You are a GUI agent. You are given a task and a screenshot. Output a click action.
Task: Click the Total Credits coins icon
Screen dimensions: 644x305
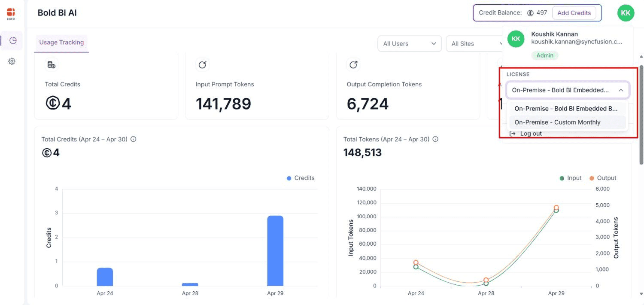[52, 65]
